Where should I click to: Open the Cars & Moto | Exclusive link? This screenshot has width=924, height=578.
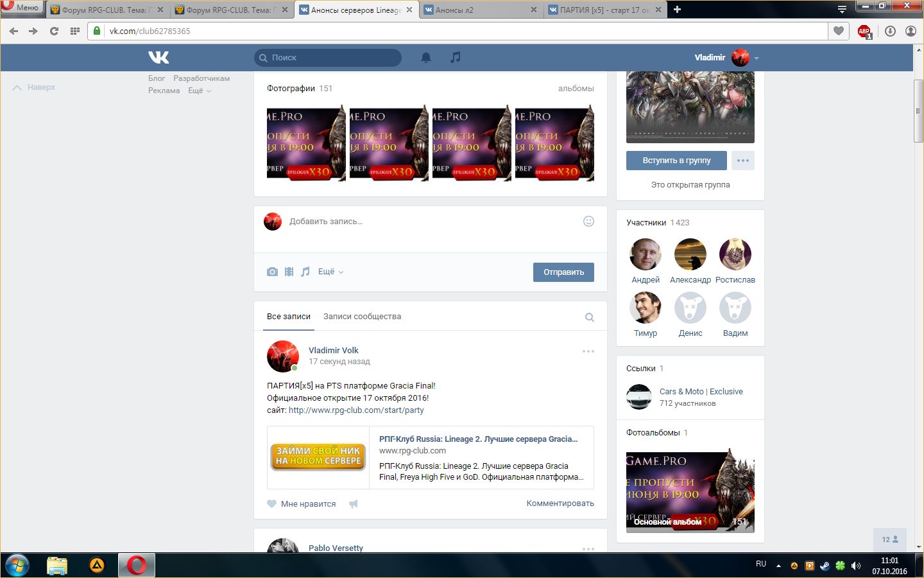click(x=701, y=391)
